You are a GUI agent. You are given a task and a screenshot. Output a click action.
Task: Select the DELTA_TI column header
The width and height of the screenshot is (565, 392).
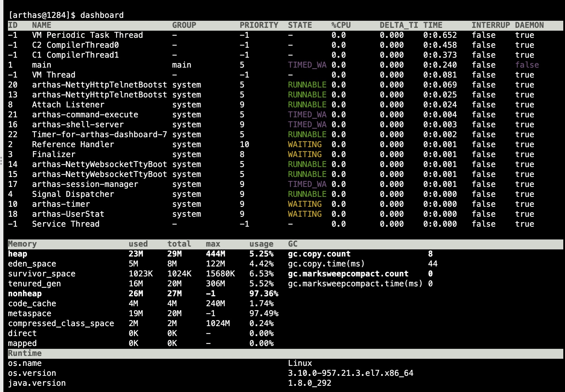[399, 25]
